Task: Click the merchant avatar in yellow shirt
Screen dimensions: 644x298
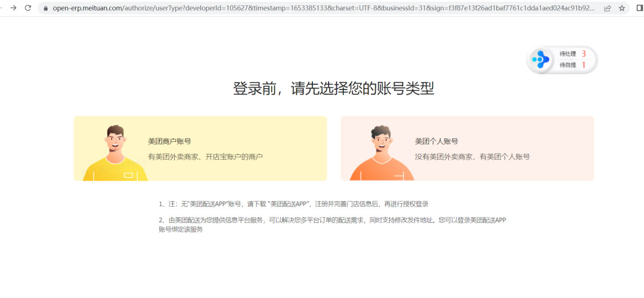Action: (114, 153)
